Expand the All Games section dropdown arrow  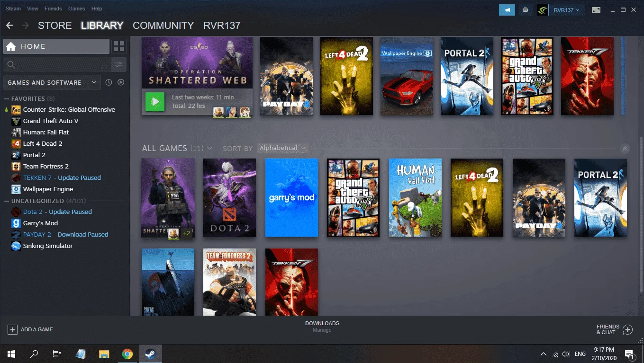click(x=209, y=149)
